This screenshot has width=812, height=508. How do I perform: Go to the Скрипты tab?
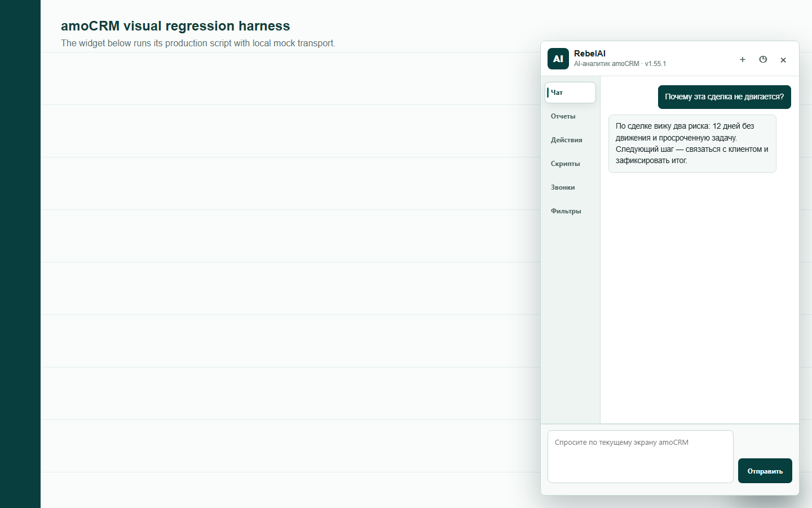pos(570,164)
